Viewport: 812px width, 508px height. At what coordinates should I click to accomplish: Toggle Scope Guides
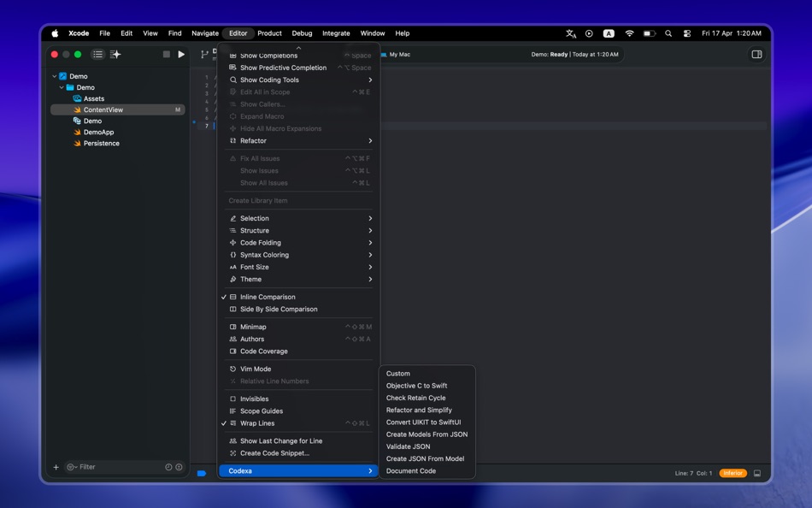299,411
